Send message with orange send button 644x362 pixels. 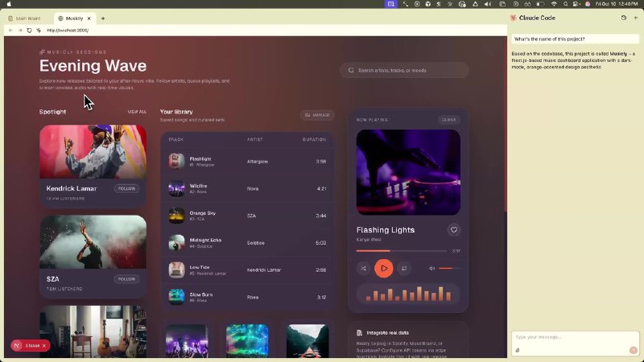(634, 350)
